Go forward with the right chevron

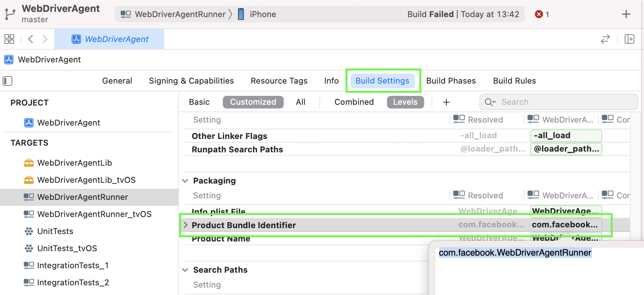point(45,39)
